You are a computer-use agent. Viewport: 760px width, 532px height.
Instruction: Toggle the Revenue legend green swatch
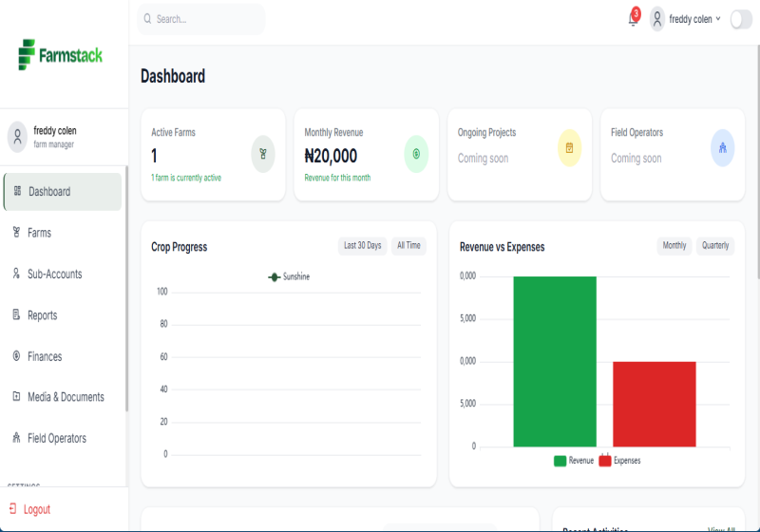[x=560, y=461]
